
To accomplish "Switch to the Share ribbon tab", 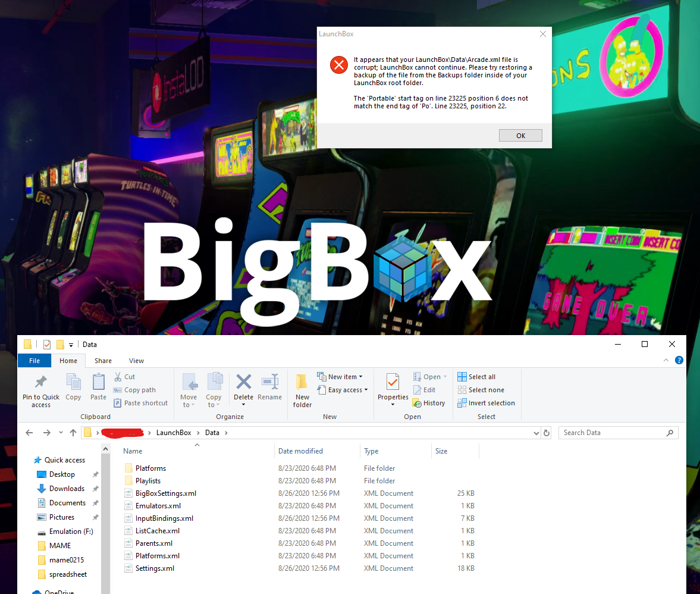I will point(103,361).
